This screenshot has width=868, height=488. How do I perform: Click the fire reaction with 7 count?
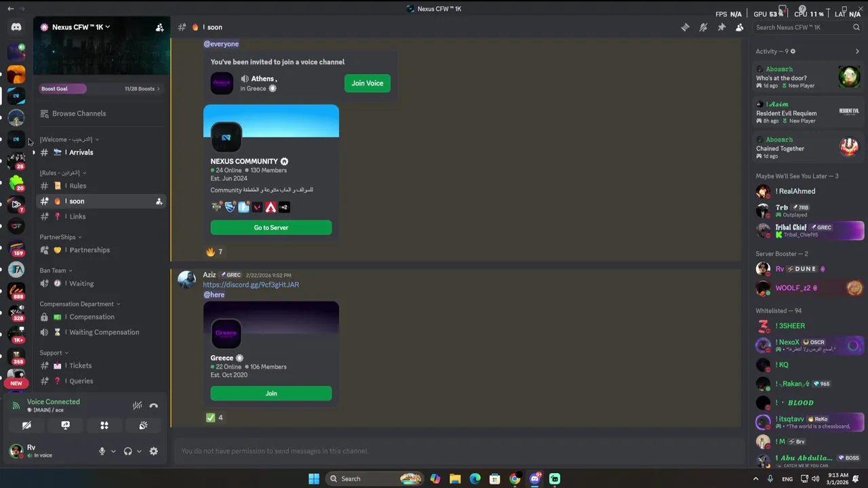(214, 251)
